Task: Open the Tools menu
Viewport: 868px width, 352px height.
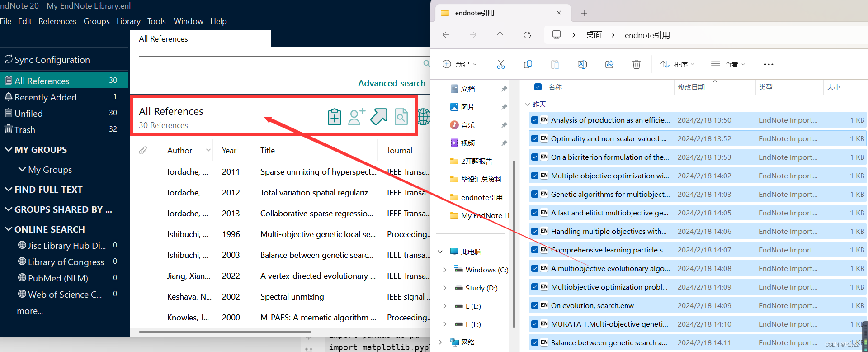Action: (156, 21)
